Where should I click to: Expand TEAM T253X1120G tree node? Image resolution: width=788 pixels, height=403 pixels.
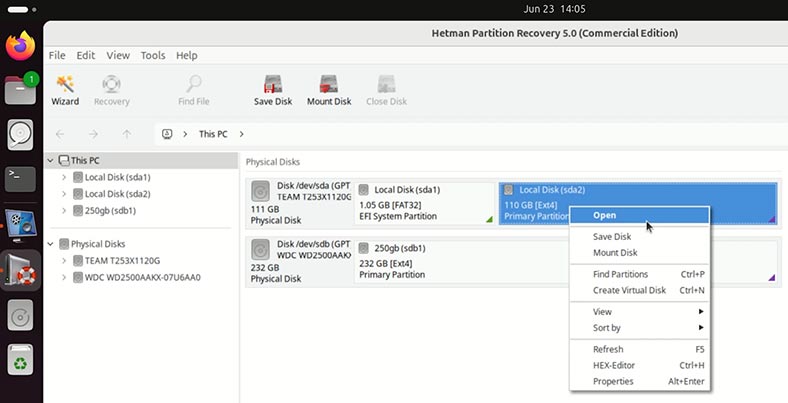(x=64, y=261)
